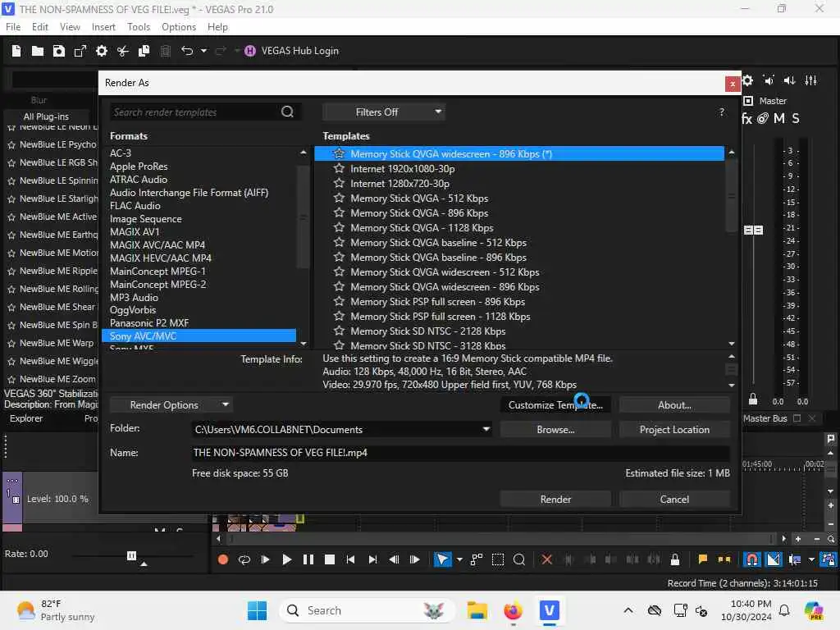
Task: Open project properties gear icon in toolbar
Action: point(101,51)
